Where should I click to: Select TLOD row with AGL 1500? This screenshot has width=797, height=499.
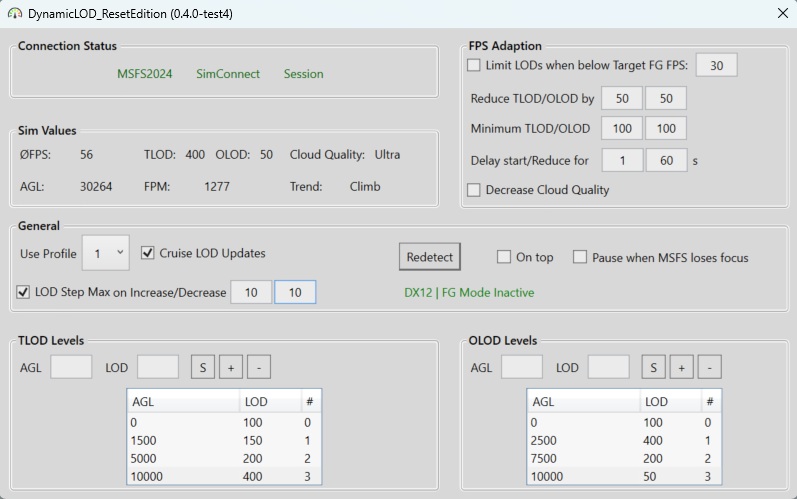click(224, 440)
